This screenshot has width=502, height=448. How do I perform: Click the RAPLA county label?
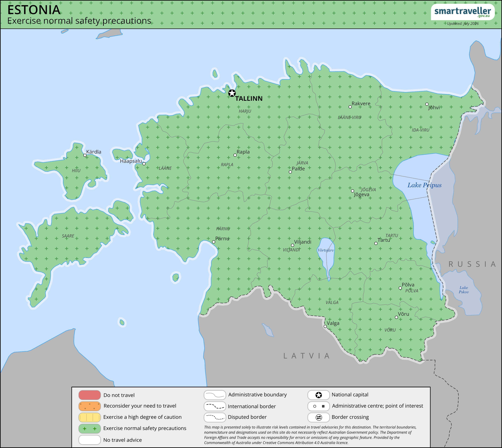227,165
